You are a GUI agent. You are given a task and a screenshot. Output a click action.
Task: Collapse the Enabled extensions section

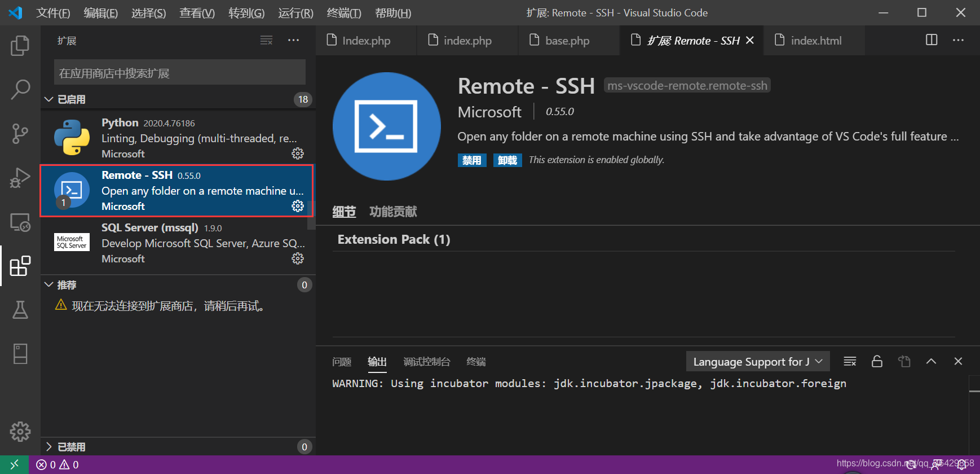[49, 99]
